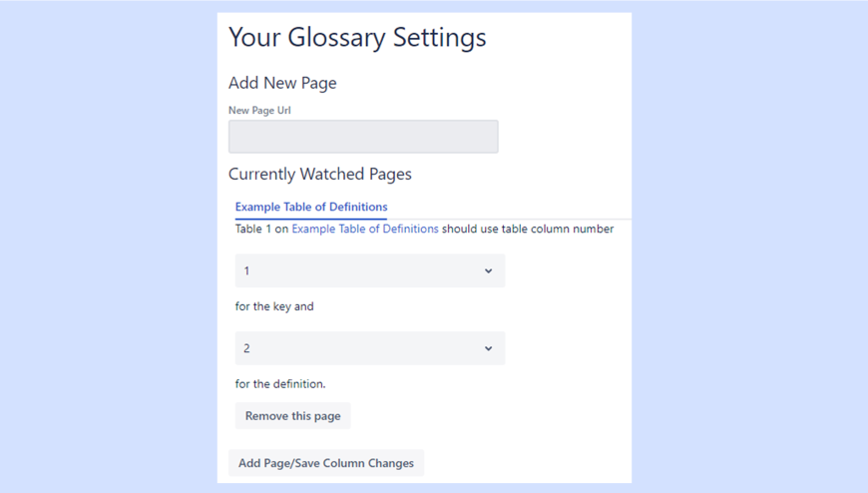Open the definition column number dropdown
Image resolution: width=868 pixels, height=493 pixels.
[369, 348]
